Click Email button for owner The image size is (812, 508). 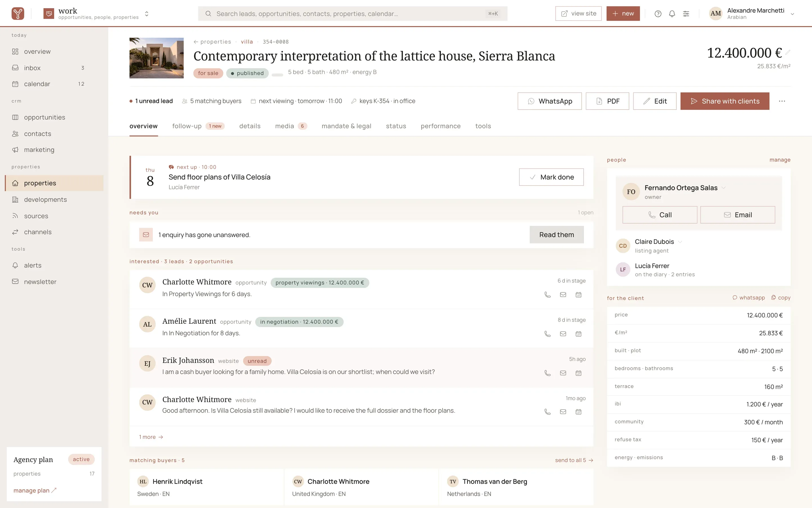click(x=738, y=215)
